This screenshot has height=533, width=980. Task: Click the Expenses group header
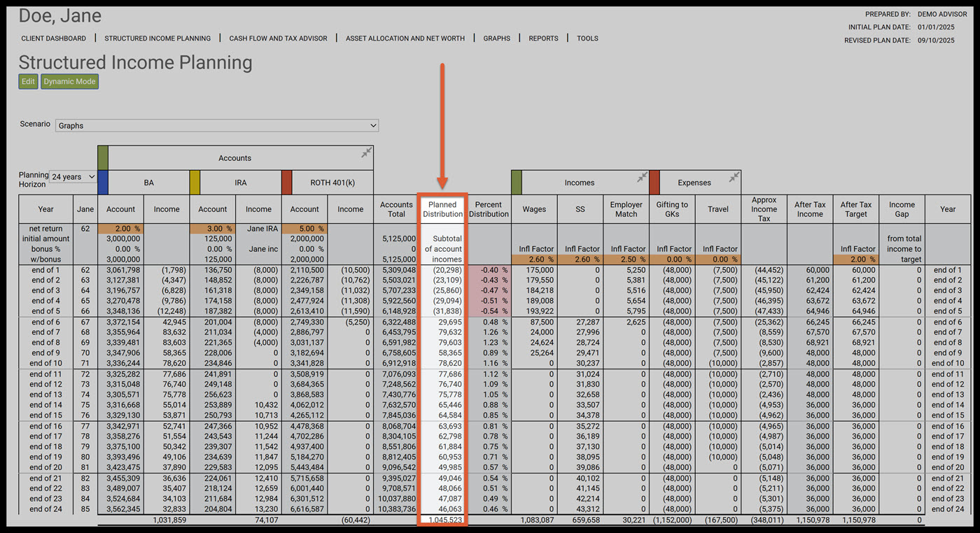click(694, 183)
